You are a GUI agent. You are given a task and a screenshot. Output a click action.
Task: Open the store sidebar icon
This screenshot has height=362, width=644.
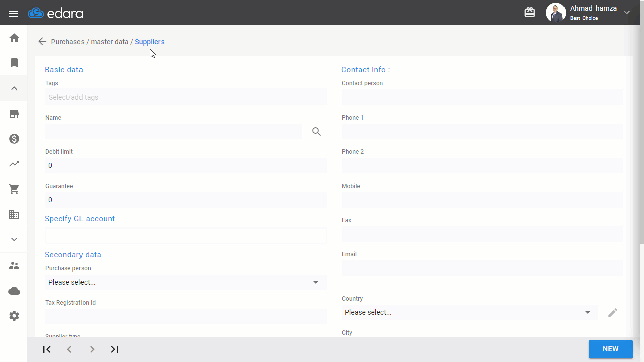tap(14, 114)
